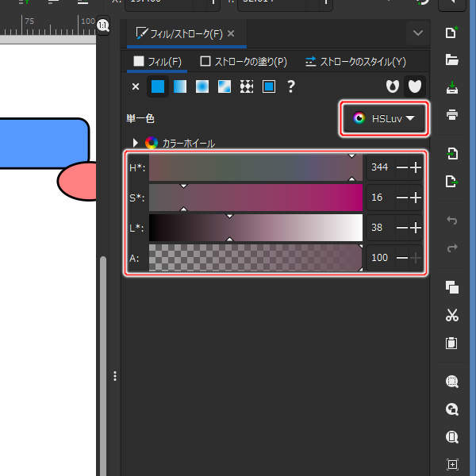Viewport: 476px width, 476px height.
Task: Click the 1:1 zoom button near the ruler
Action: click(103, 25)
